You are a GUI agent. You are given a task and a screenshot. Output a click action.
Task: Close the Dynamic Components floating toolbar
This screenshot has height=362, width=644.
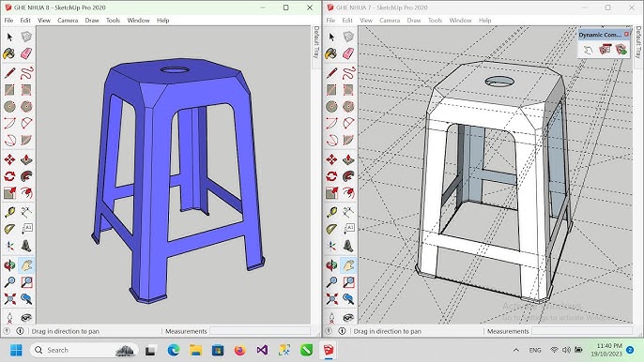(626, 35)
